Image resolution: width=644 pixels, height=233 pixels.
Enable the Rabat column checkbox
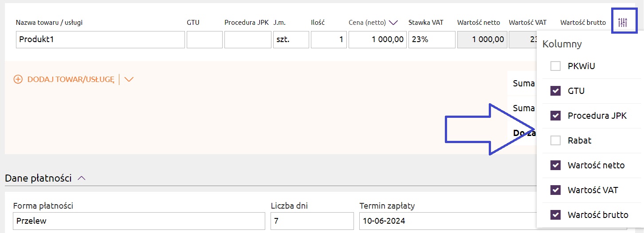(555, 140)
